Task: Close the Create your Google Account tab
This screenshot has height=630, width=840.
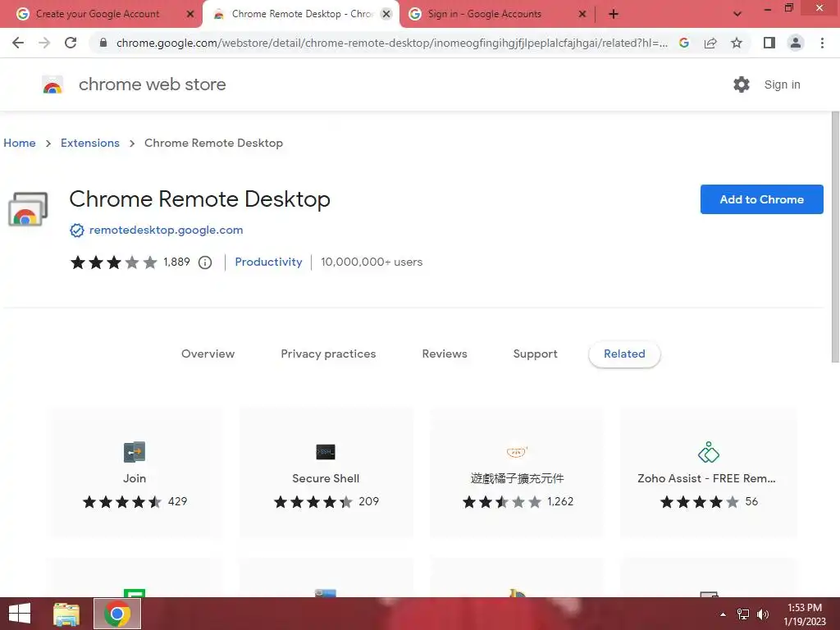Action: point(190,14)
